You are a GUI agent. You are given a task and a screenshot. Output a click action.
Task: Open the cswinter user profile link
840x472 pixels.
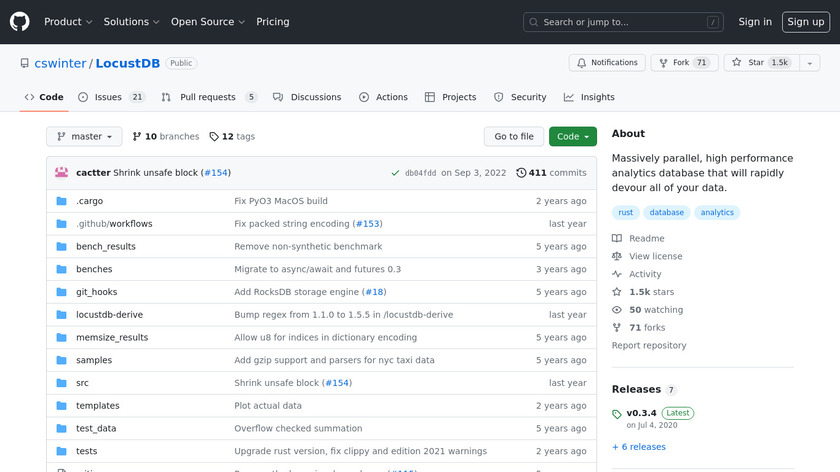(x=60, y=63)
